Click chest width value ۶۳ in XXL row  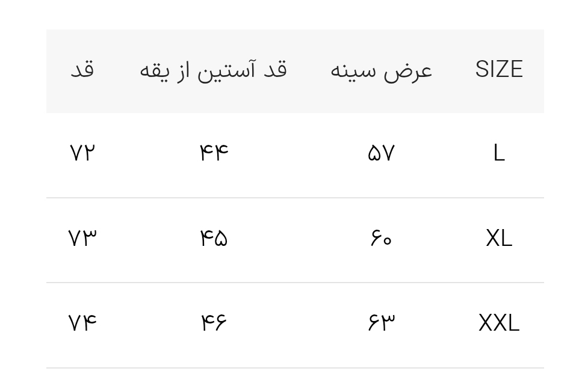pos(381,323)
